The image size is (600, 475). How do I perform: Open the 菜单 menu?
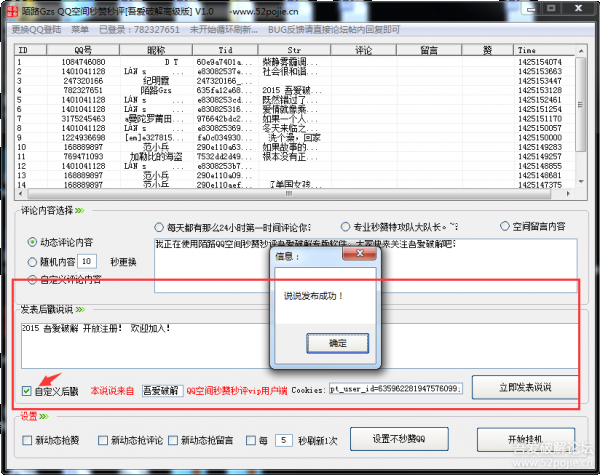(80, 29)
